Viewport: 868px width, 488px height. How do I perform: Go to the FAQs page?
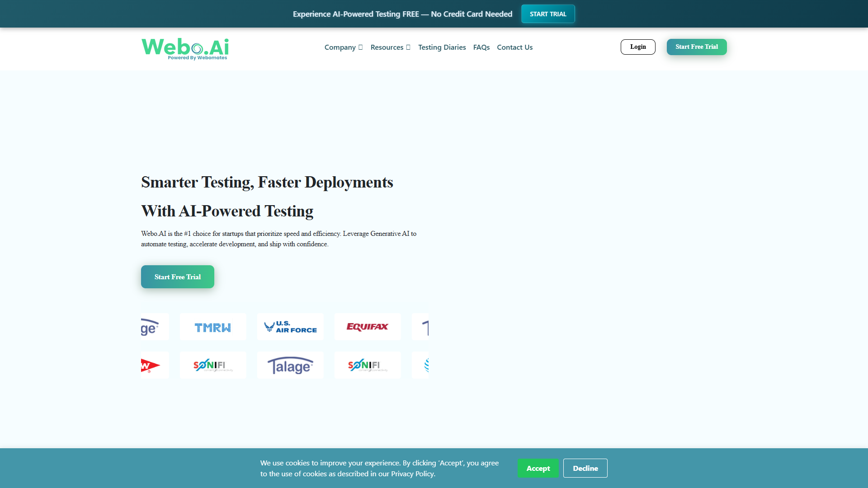(x=481, y=47)
